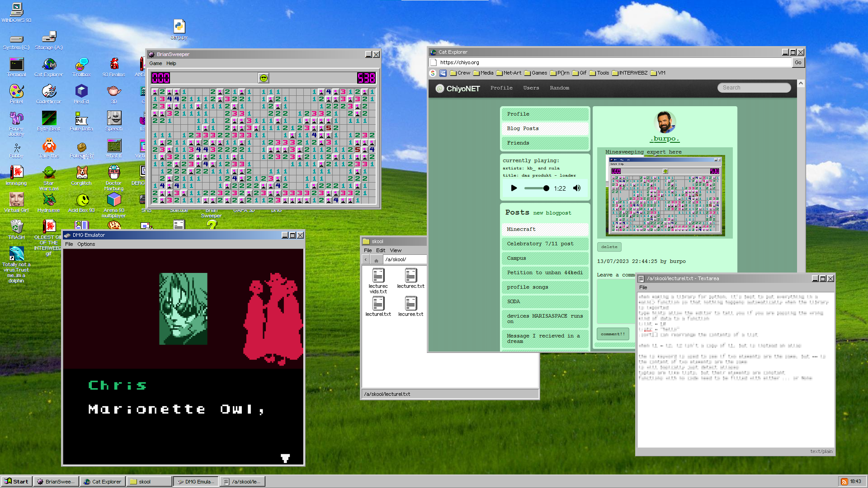Screen dimensions: 868x488
Task: Open the Game menu in BrianSweeper
Action: pyautogui.click(x=156, y=63)
